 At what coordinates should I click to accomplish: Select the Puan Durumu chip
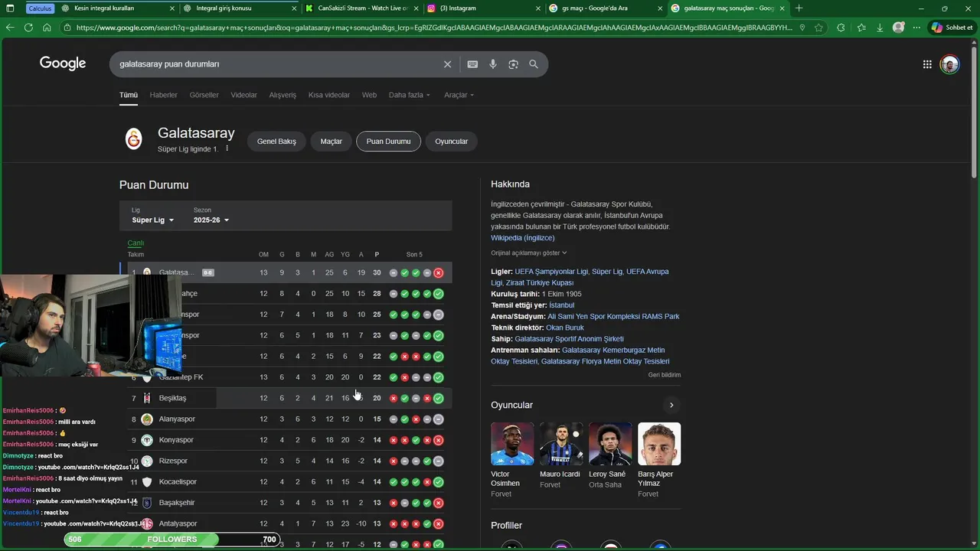coord(388,142)
